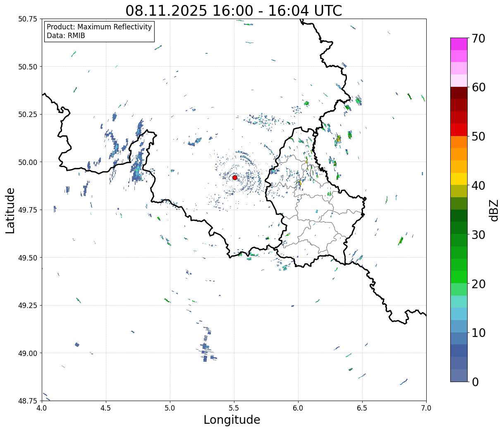Click the colorbar tick label 0

point(475,382)
